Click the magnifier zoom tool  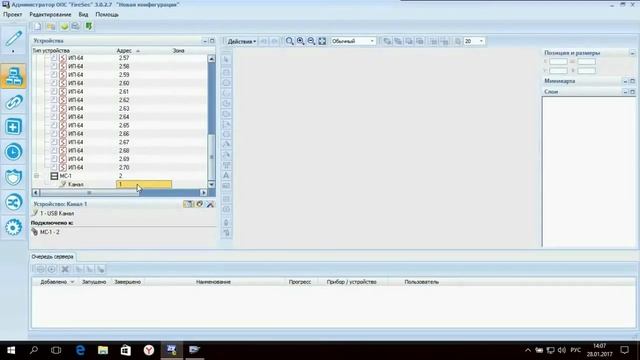(x=289, y=41)
